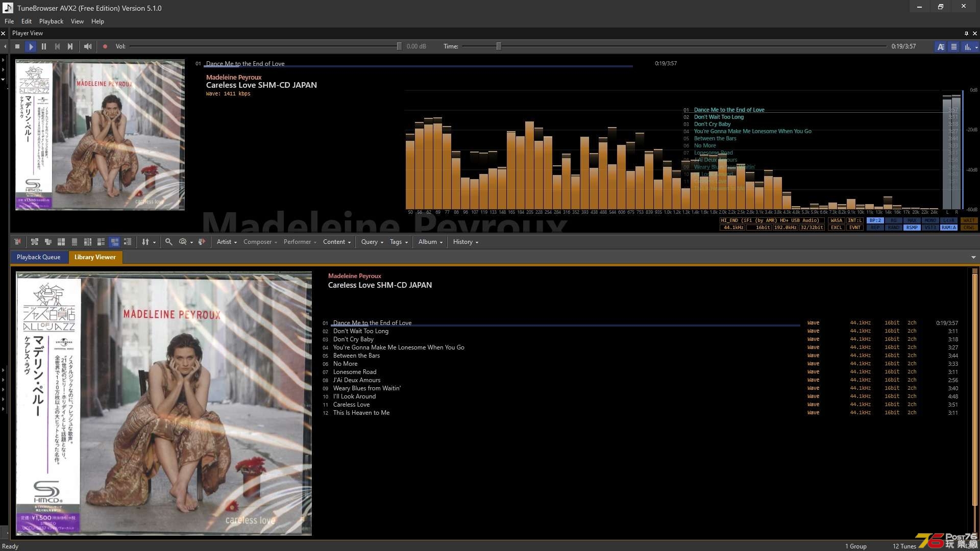Select the tiles with list view icon
This screenshot has height=551, width=980.
(x=101, y=242)
